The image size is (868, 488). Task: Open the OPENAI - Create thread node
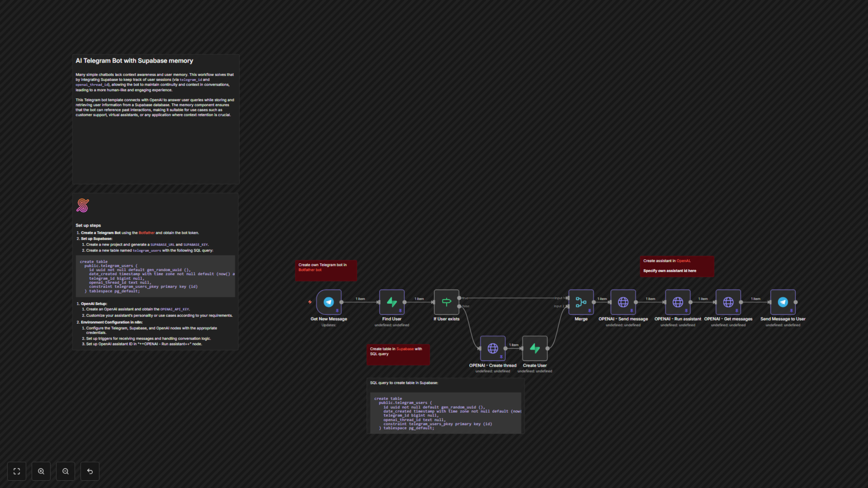coord(492,348)
